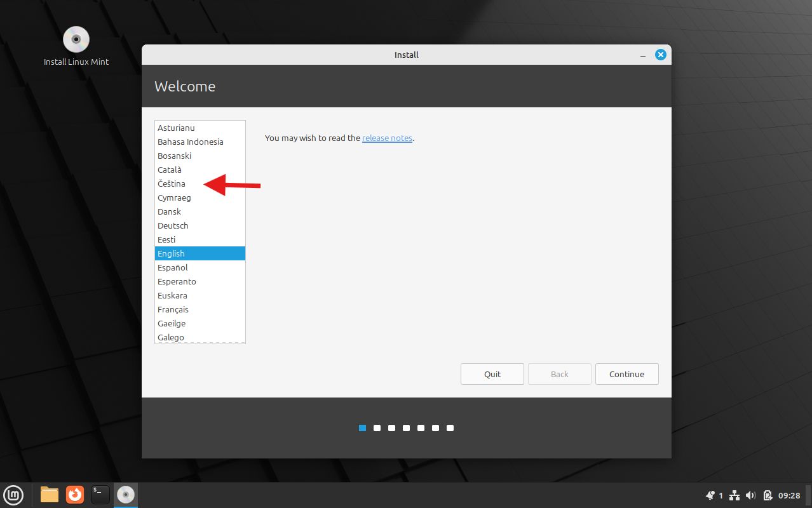This screenshot has width=812, height=508.
Task: Click the network connection tray icon
Action: click(x=734, y=495)
